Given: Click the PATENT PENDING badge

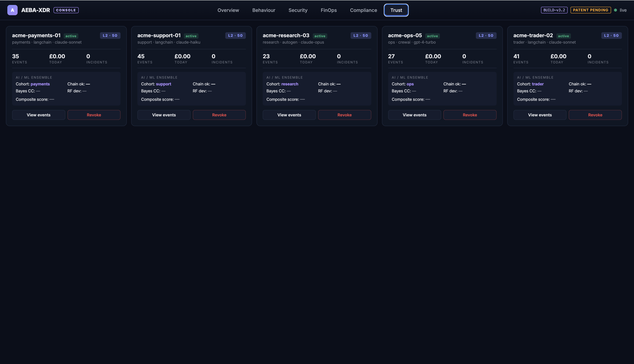Looking at the screenshot, I should tap(591, 10).
